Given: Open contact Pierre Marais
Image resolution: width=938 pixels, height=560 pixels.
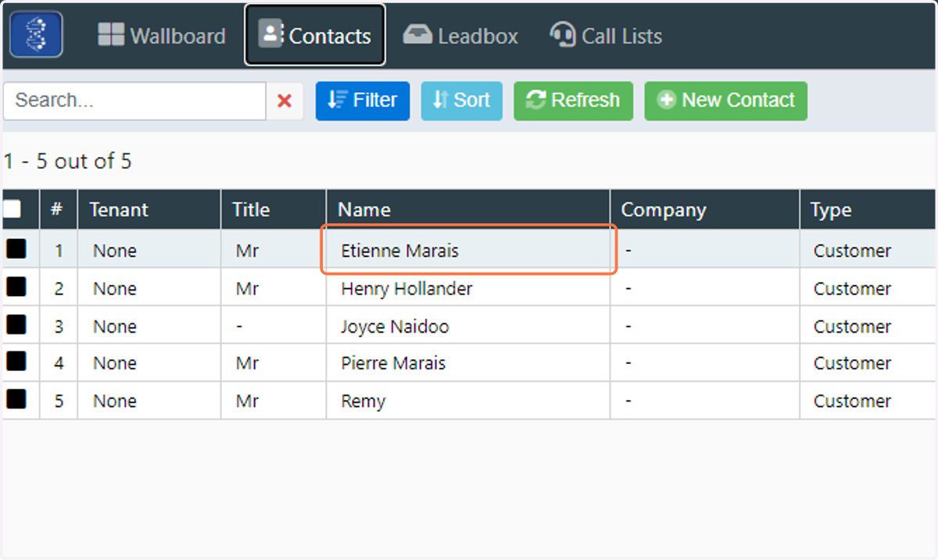Looking at the screenshot, I should point(393,363).
